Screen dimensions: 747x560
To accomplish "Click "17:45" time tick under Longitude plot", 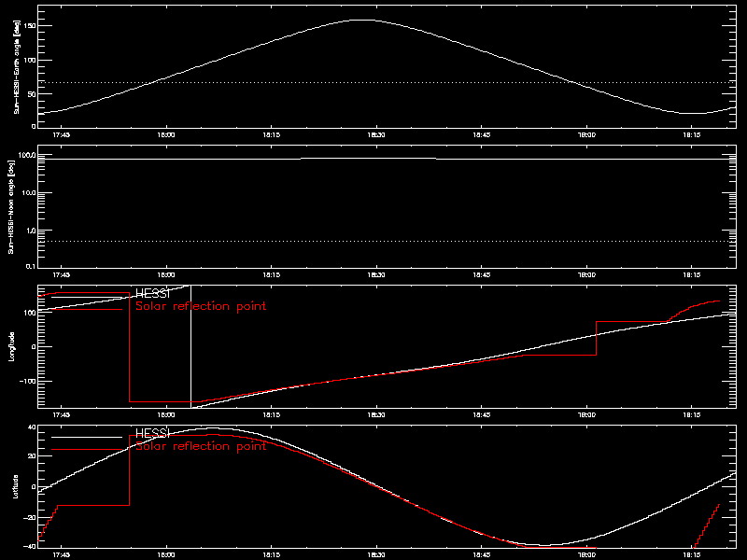I will (62, 415).
